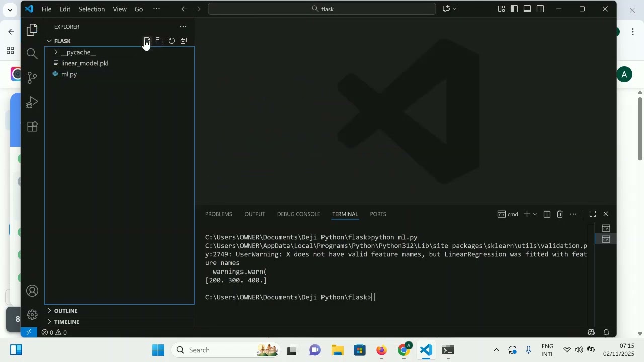The width and height of the screenshot is (644, 362).
Task: Go forward with the navigation arrow
Action: [197, 9]
